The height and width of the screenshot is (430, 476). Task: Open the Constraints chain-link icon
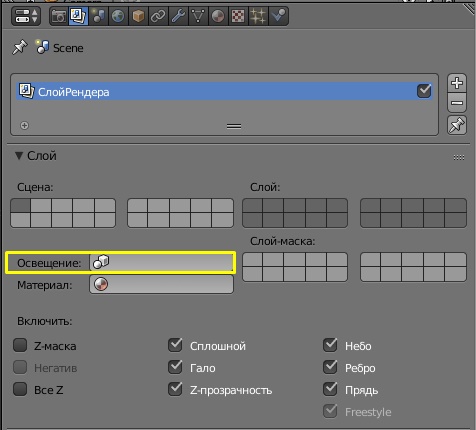[x=158, y=16]
